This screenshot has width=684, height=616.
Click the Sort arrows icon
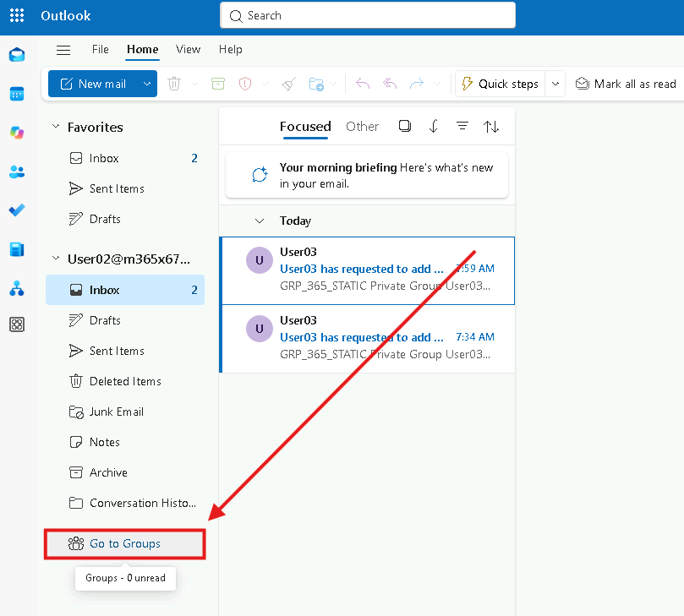coord(491,127)
